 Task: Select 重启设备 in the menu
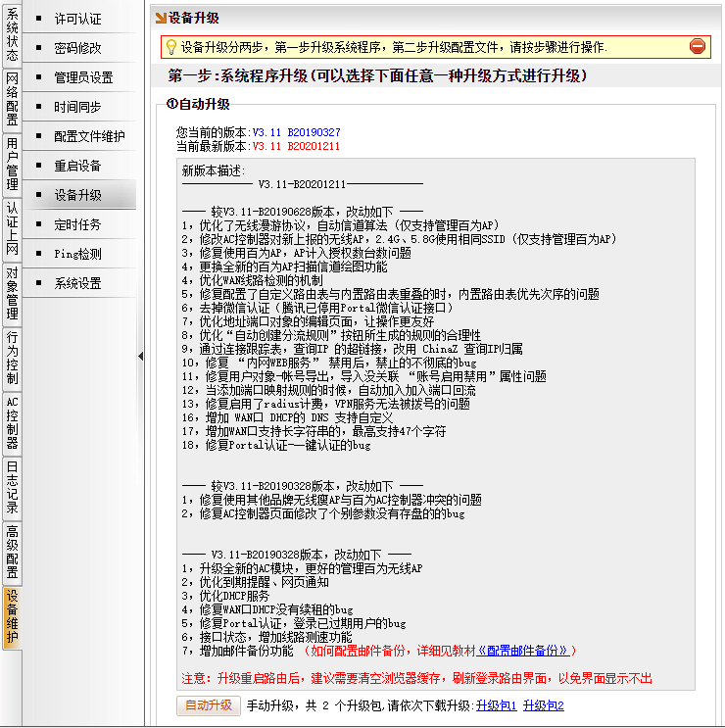[x=77, y=166]
